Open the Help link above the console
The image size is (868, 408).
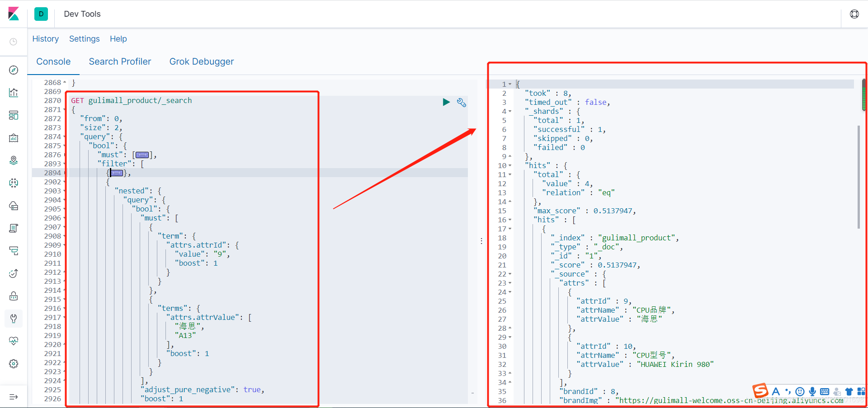118,39
